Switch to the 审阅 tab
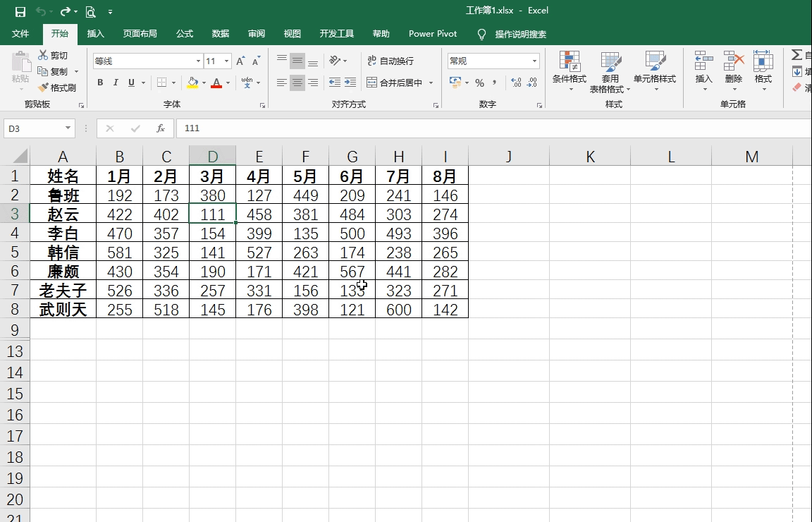This screenshot has width=812, height=522. coord(257,34)
